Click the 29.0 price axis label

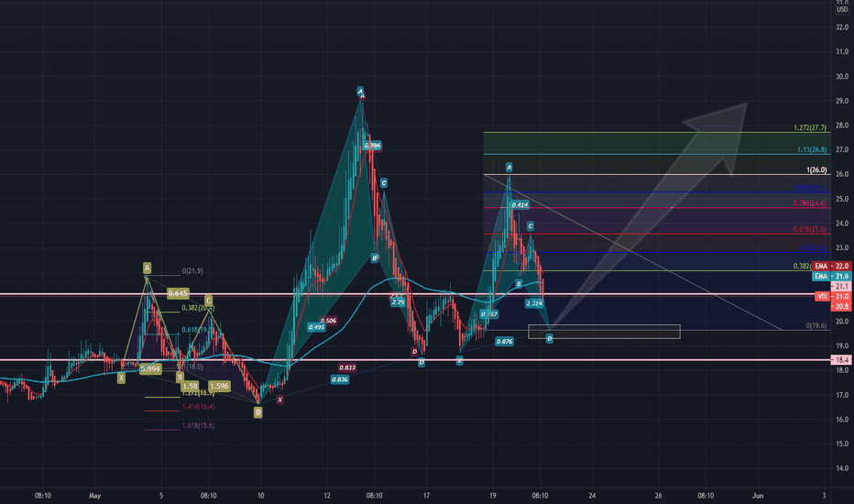pyautogui.click(x=842, y=102)
